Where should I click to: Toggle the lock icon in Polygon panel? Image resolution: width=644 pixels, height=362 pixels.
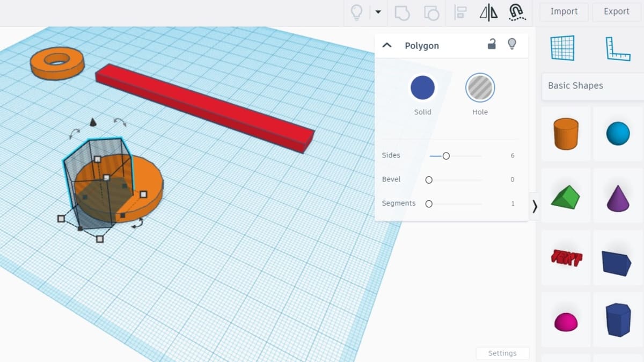tap(492, 44)
